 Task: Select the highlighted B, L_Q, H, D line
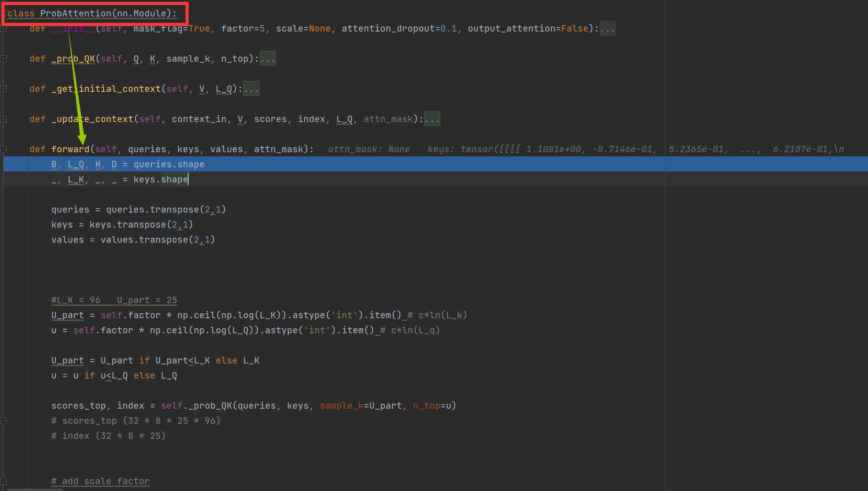click(x=128, y=164)
